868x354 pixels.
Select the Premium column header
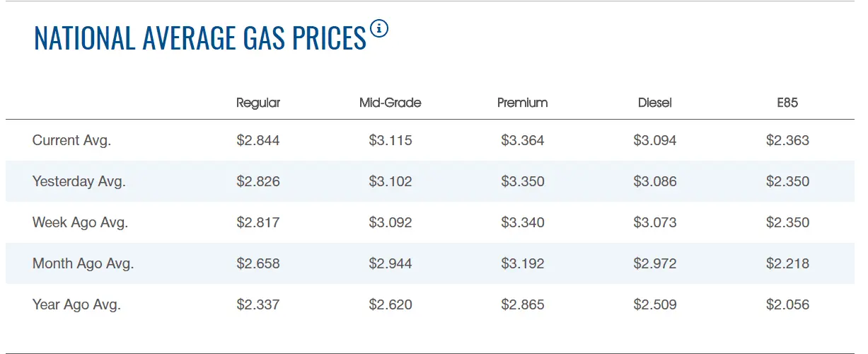(522, 103)
